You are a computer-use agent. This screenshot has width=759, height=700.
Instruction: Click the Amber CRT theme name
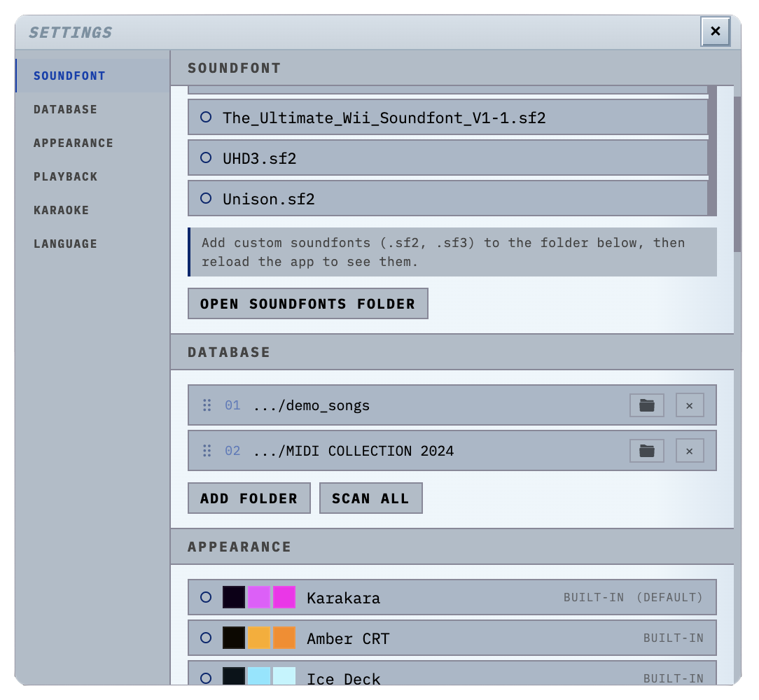pyautogui.click(x=348, y=638)
